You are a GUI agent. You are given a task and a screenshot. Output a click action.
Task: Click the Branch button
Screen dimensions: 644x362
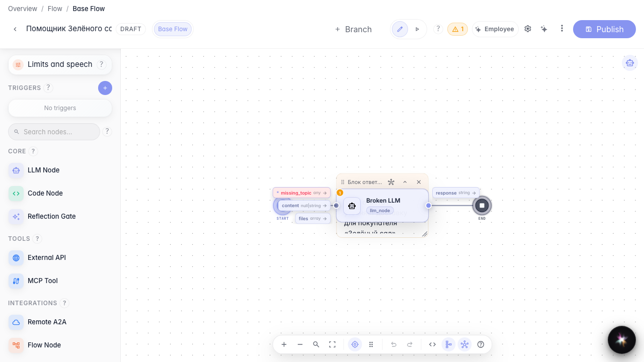[x=353, y=29]
